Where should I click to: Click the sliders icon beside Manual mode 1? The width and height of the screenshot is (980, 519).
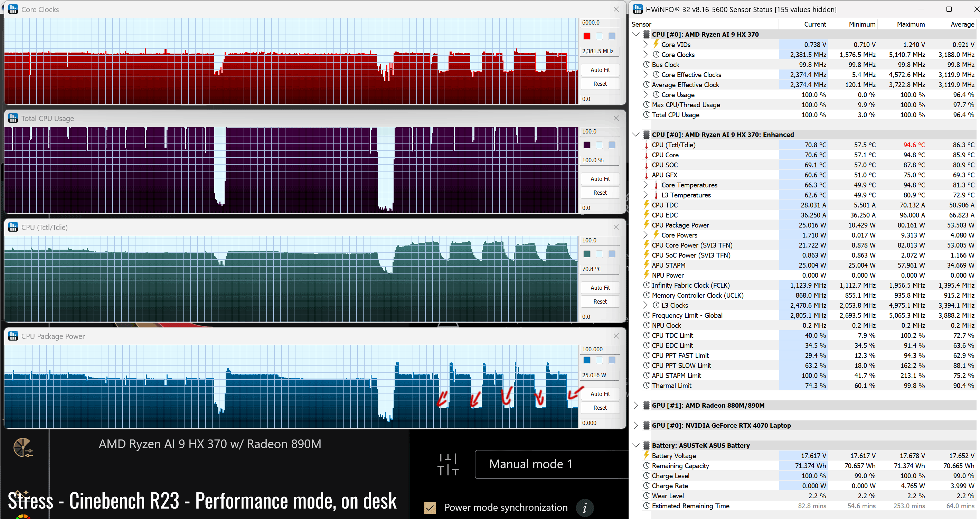(x=448, y=464)
